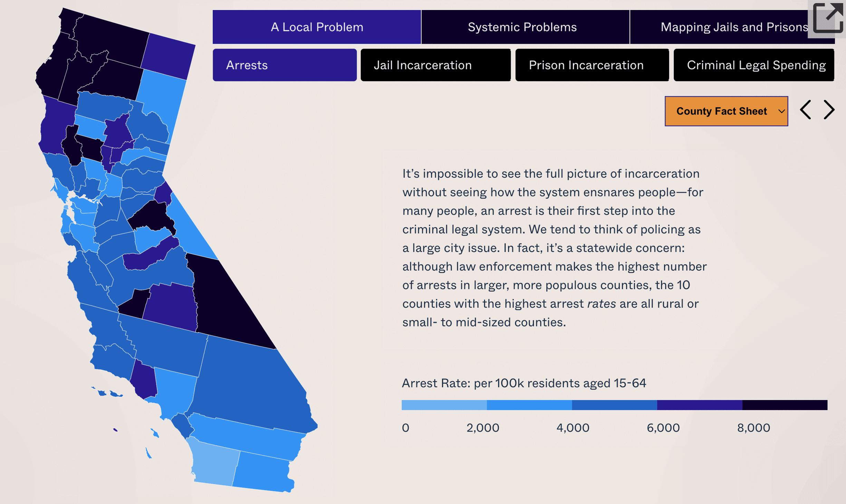
Task: Click the purple legend segment between 6,000 and 8,000
Action: [700, 405]
